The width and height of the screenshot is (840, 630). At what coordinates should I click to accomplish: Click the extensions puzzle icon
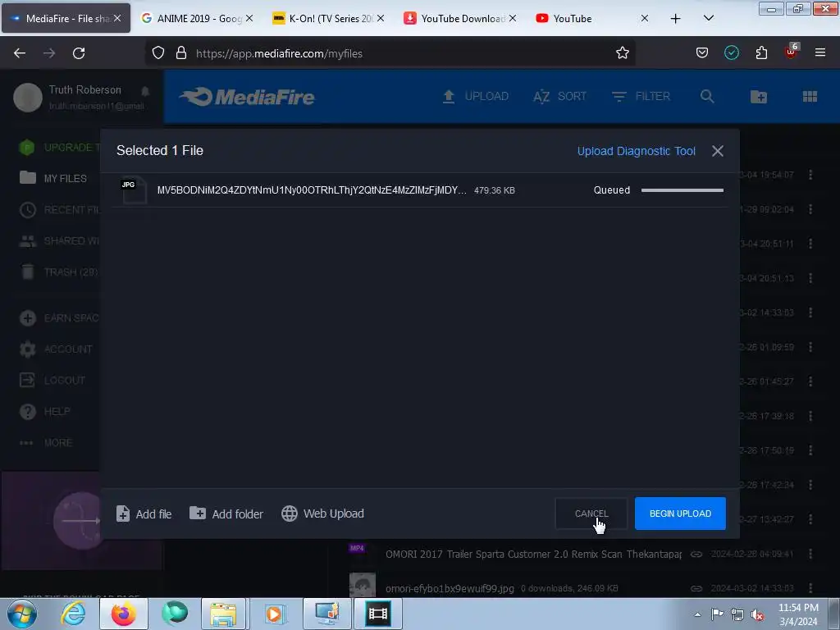coord(761,52)
